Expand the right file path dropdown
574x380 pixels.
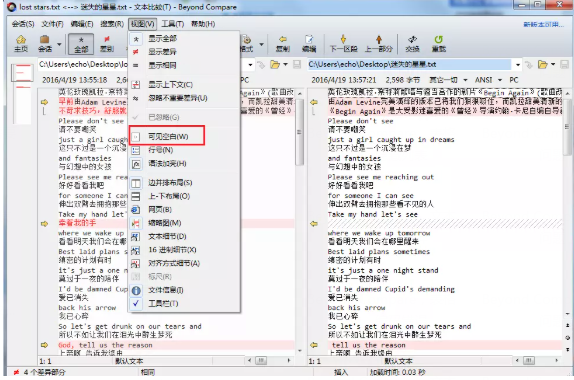tap(518, 65)
